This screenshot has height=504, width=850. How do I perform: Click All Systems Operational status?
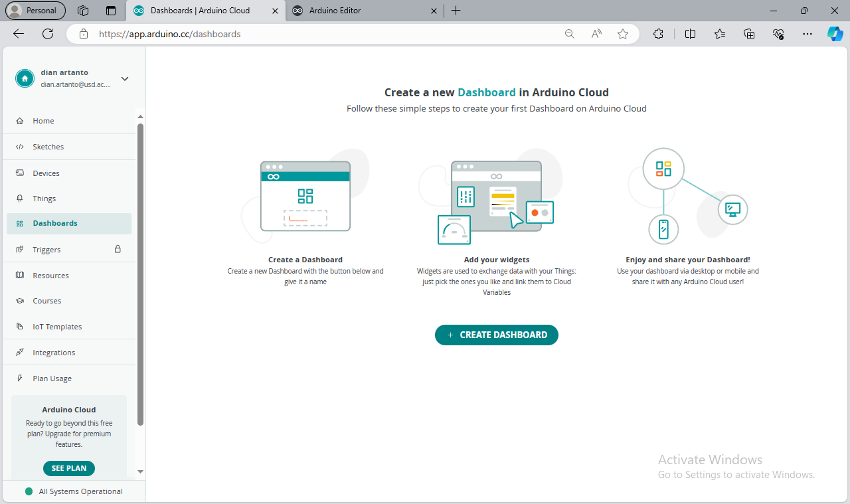coord(74,491)
